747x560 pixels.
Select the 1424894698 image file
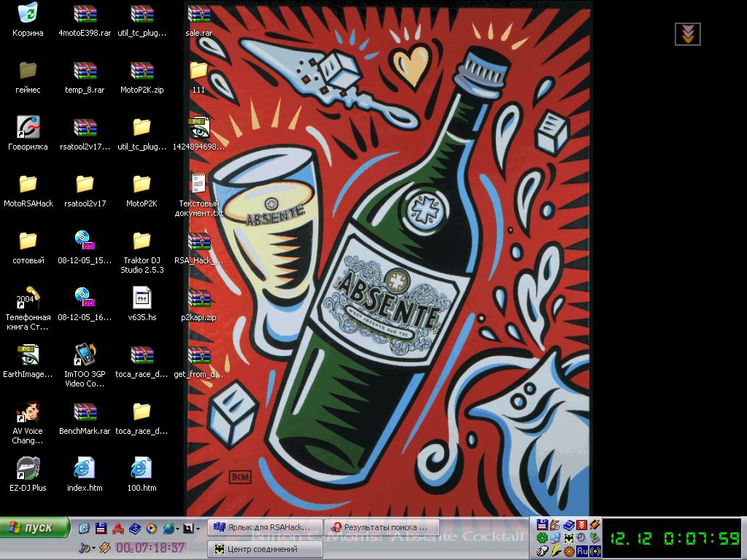pyautogui.click(x=198, y=133)
